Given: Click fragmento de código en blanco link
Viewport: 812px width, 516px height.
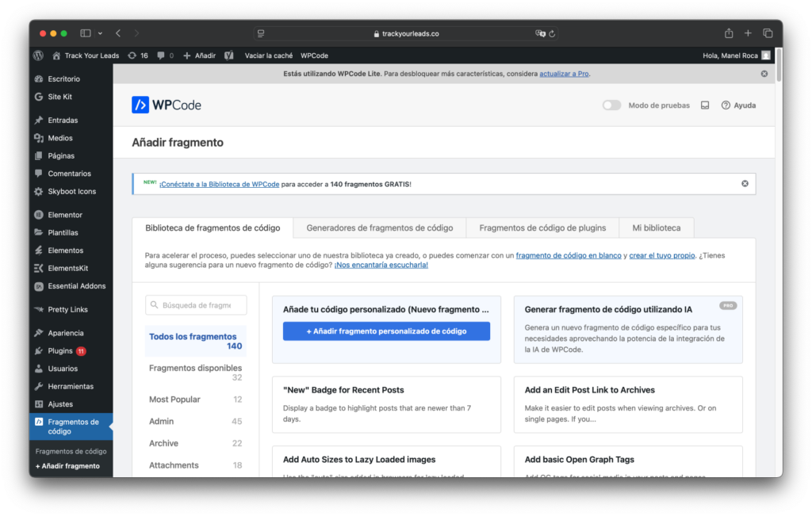Looking at the screenshot, I should click(x=569, y=256).
